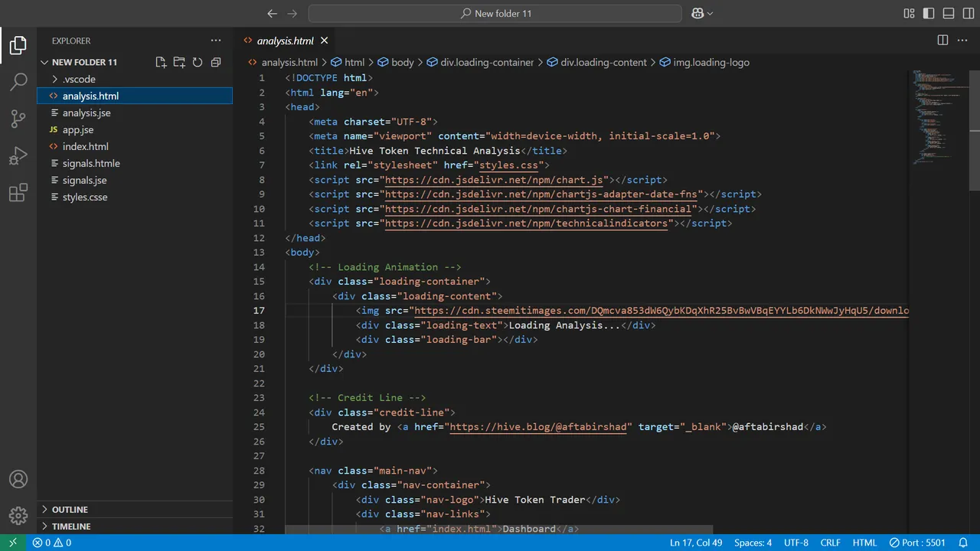Open app.jse in the file tree
This screenshot has height=551, width=980.
click(135, 129)
